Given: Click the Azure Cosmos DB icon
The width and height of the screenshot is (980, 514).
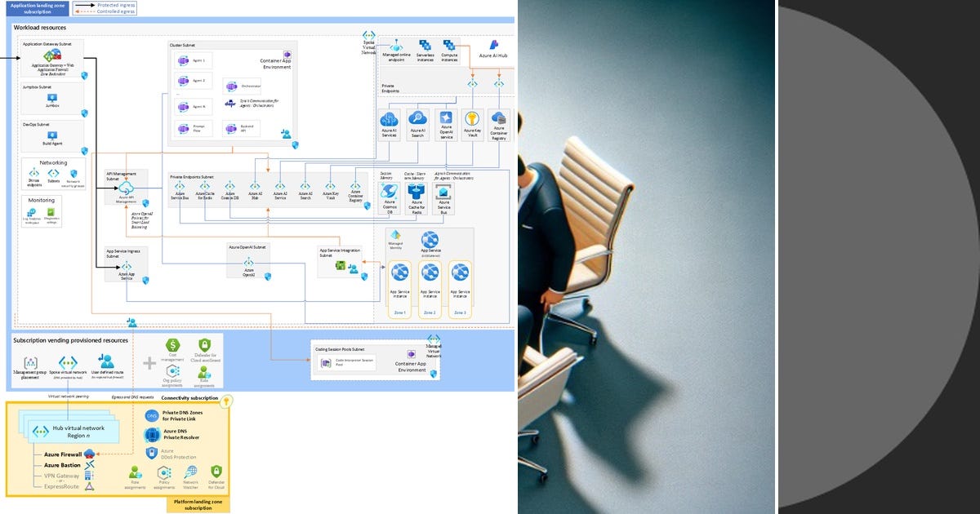Looking at the screenshot, I should click(389, 192).
